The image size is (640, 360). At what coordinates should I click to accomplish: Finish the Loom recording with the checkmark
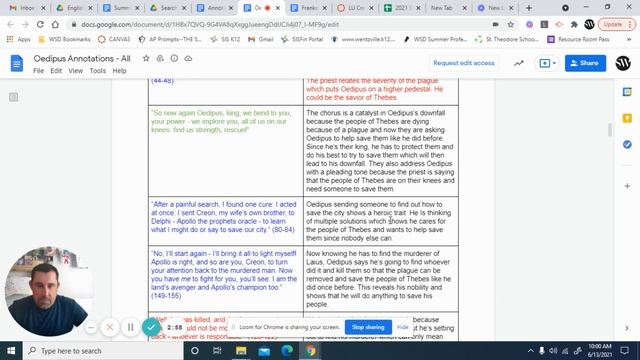[x=151, y=327]
